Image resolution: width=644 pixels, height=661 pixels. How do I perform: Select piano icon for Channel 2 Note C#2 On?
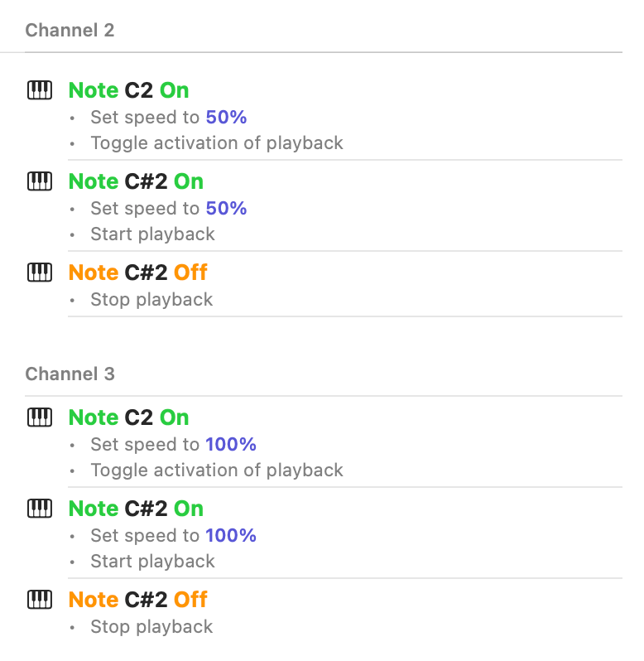coord(40,181)
